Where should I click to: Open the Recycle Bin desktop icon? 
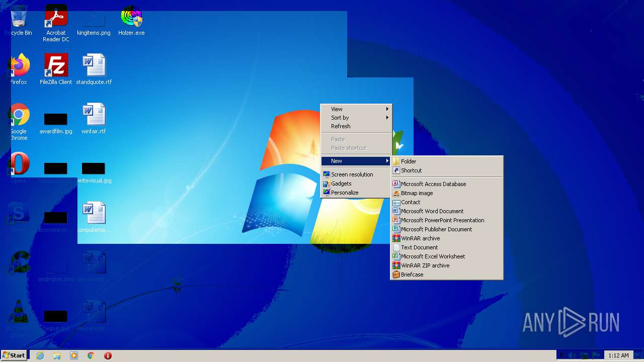pos(18,21)
